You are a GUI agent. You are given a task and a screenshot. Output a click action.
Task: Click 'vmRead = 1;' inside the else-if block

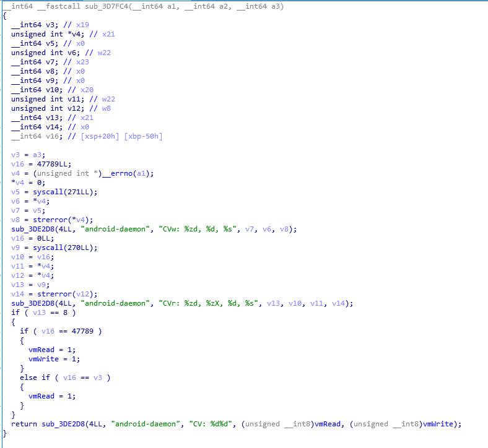pos(52,397)
